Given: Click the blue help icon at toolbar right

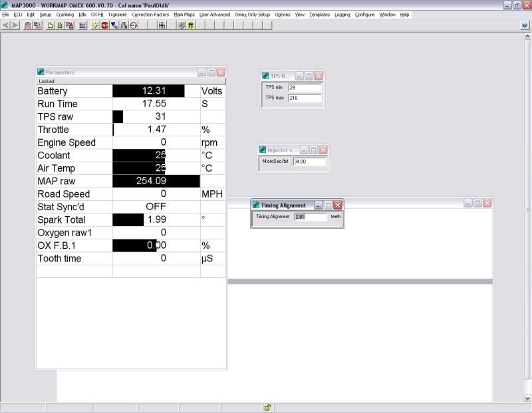Looking at the screenshot, I should coord(525,25).
